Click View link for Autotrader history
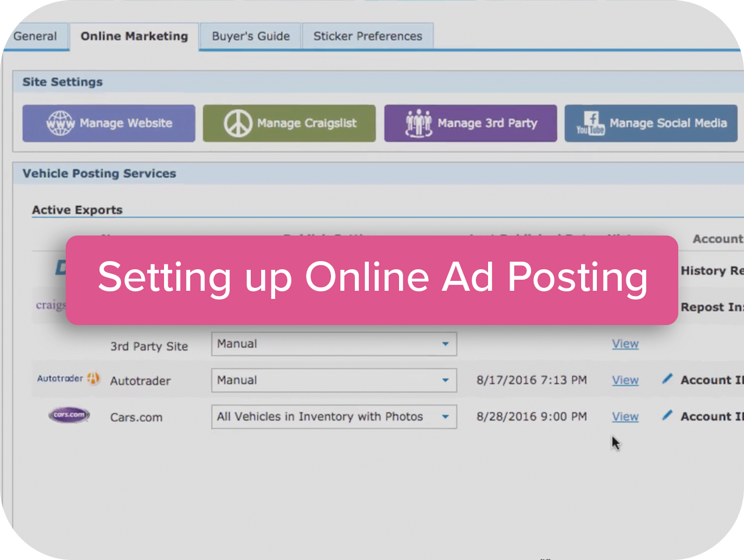744x560 pixels. [x=625, y=380]
